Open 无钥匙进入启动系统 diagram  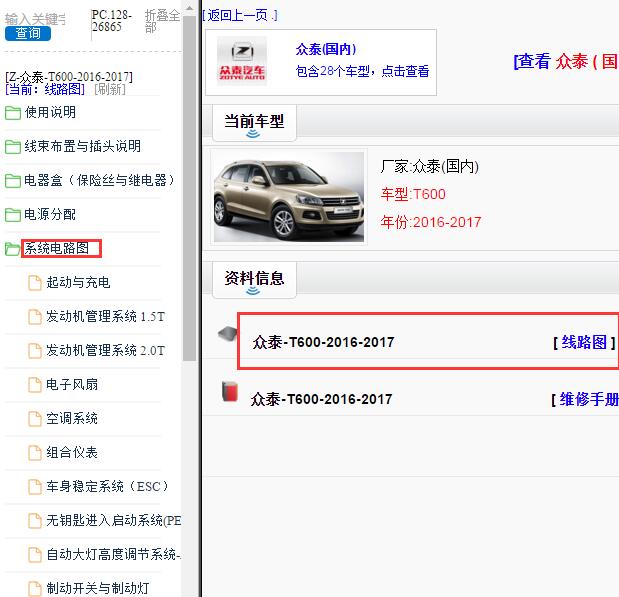(114, 520)
